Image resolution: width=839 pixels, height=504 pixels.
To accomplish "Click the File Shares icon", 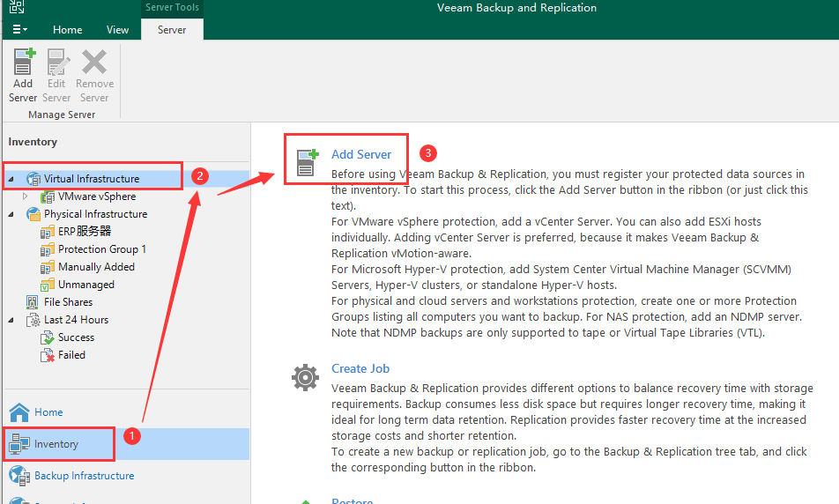I will 33,302.
